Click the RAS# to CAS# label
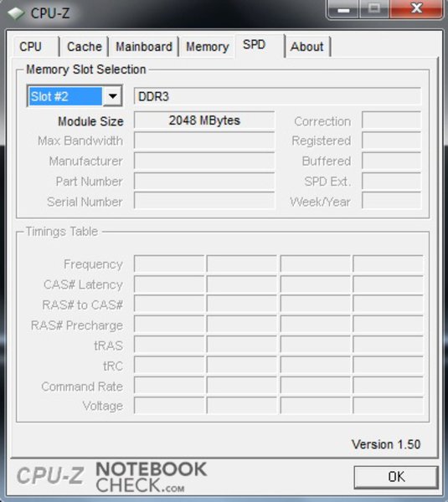This screenshot has width=448, height=502. pyautogui.click(x=83, y=305)
